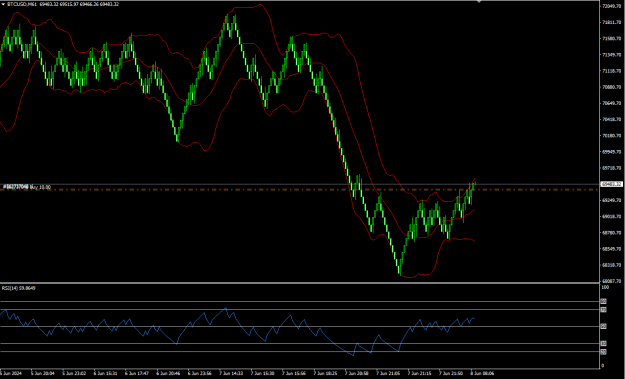This screenshot has width=625, height=379.
Task: Click the 72049.70 price axis label
Action: (611, 6)
